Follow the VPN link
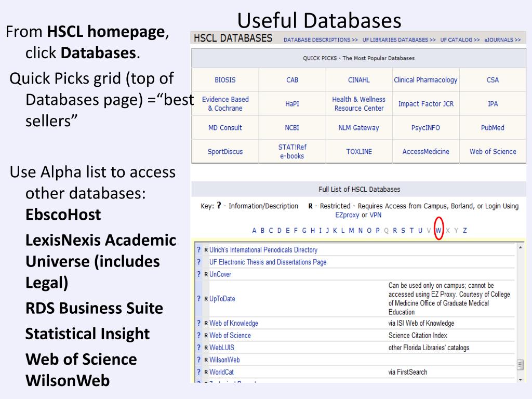The width and height of the screenshot is (532, 399). 375,215
